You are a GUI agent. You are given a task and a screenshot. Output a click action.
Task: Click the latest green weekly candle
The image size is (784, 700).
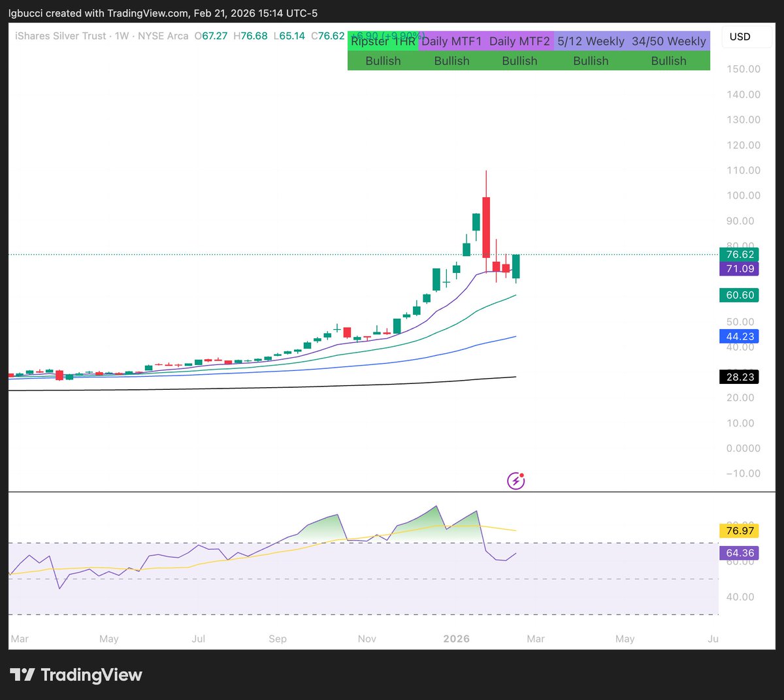pos(516,266)
